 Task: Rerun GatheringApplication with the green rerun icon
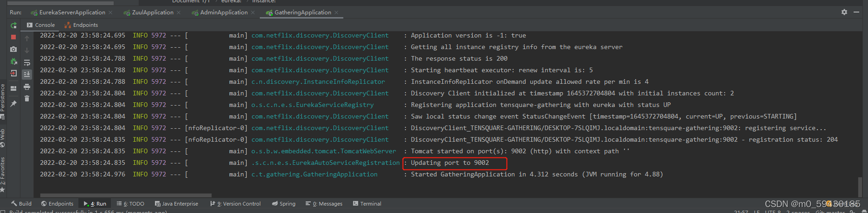click(x=13, y=25)
